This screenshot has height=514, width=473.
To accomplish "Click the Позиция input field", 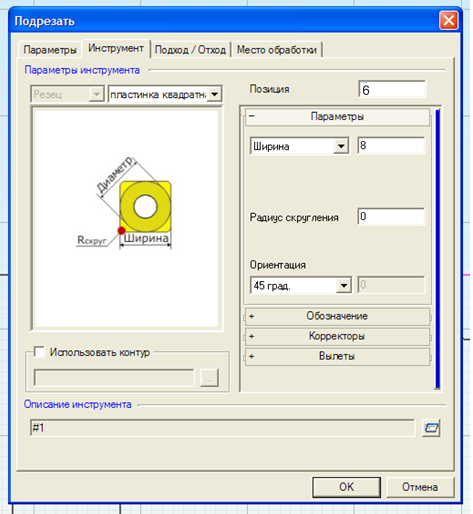I will [392, 89].
